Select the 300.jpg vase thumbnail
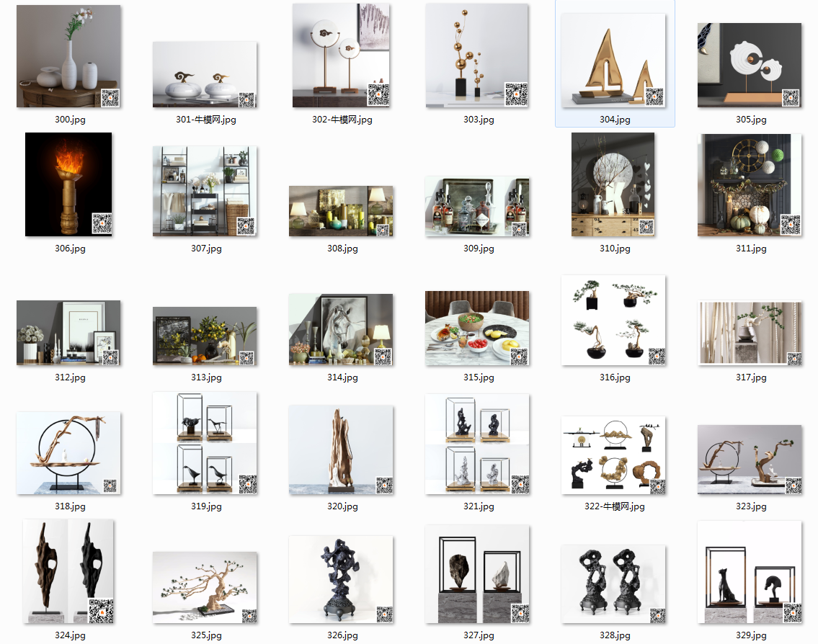Image resolution: width=818 pixels, height=644 pixels. 68,56
